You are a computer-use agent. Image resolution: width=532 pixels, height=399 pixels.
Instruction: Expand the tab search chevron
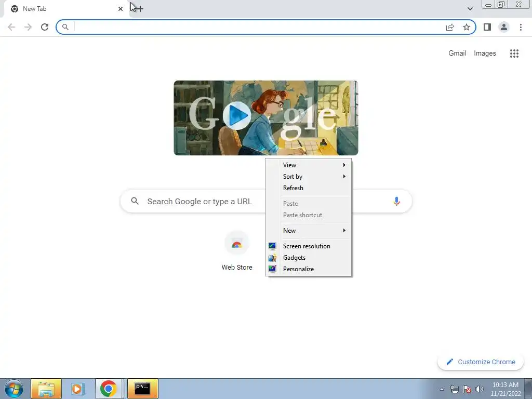click(x=470, y=9)
